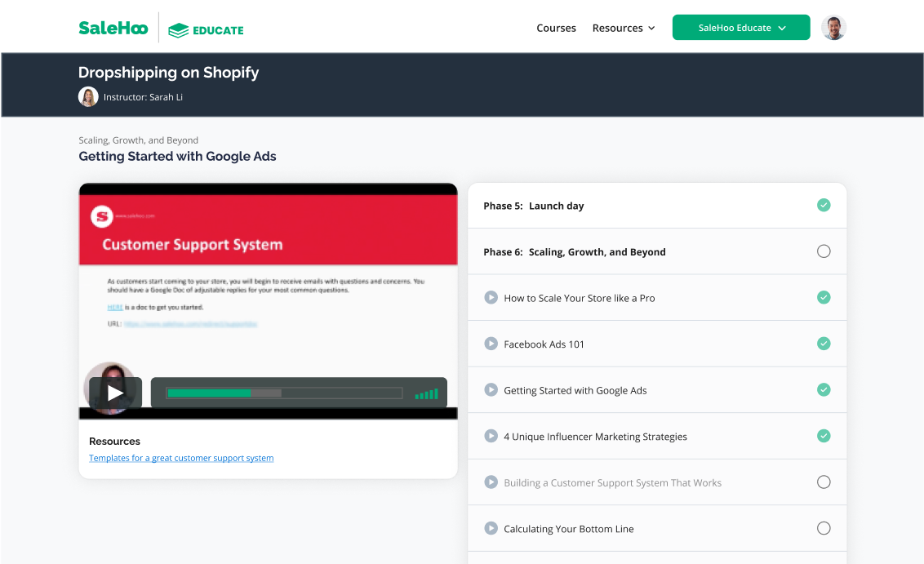Expand the Resources dropdown in header
924x564 pixels.
[624, 29]
